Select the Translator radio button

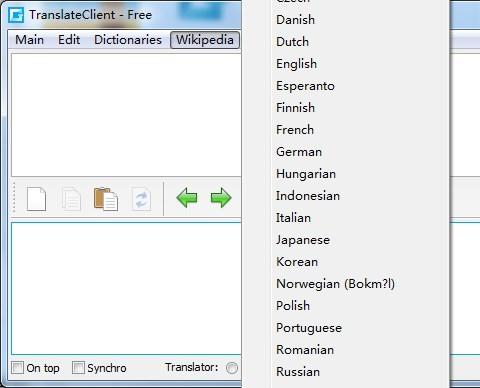(232, 368)
